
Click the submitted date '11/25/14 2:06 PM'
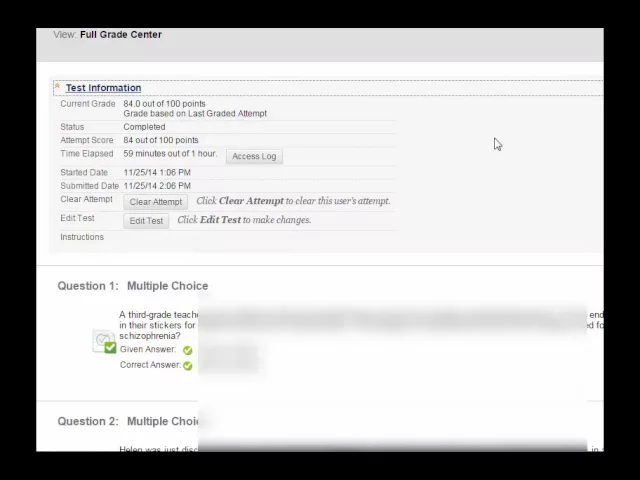(x=157, y=186)
